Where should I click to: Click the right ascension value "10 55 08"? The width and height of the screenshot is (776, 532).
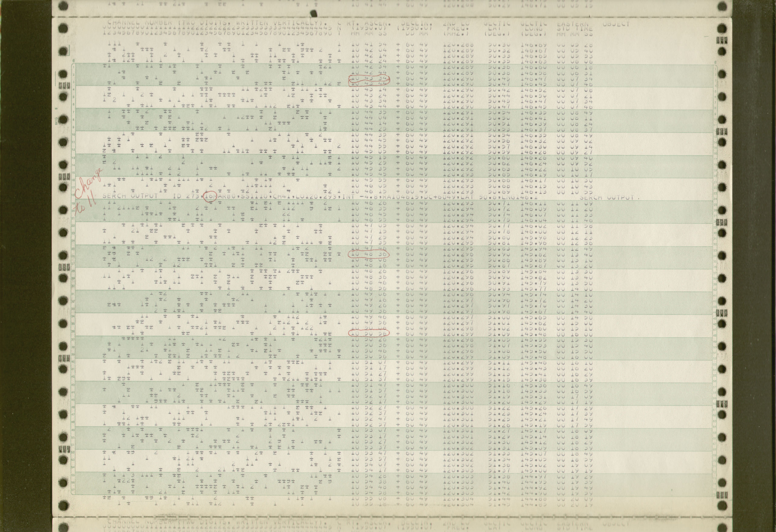tap(369, 499)
